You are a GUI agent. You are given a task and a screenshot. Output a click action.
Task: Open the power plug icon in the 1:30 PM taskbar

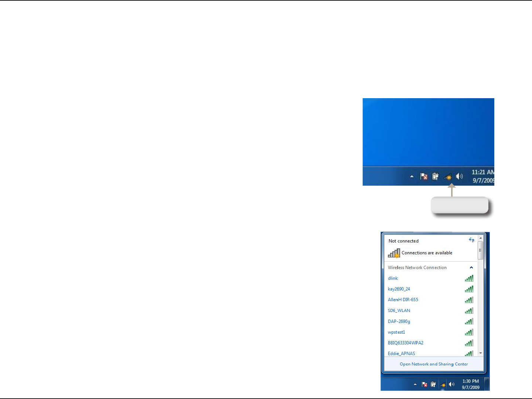(x=433, y=384)
